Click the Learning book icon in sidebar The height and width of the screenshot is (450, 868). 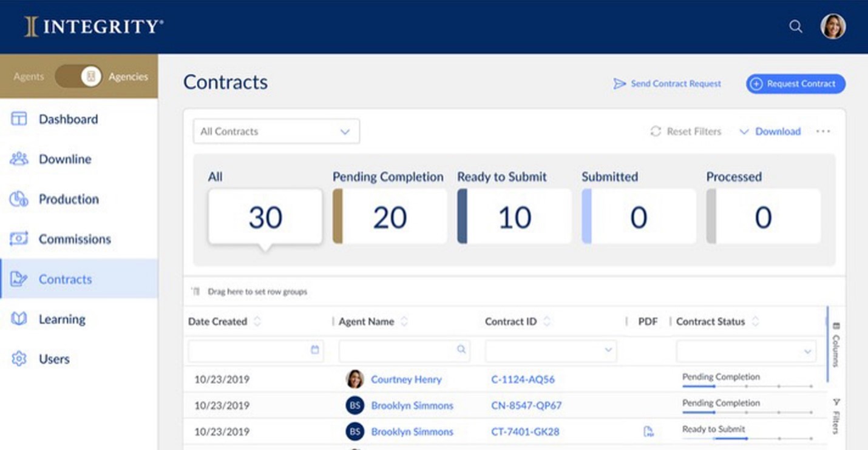(18, 319)
